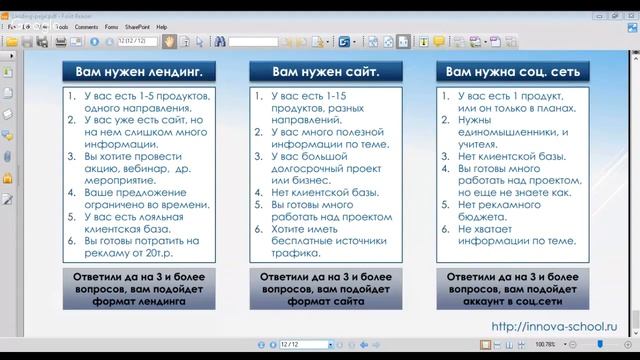This screenshot has height=360, width=640.
Task: Click the blue full-screen icon at top right
Action: (x=632, y=27)
